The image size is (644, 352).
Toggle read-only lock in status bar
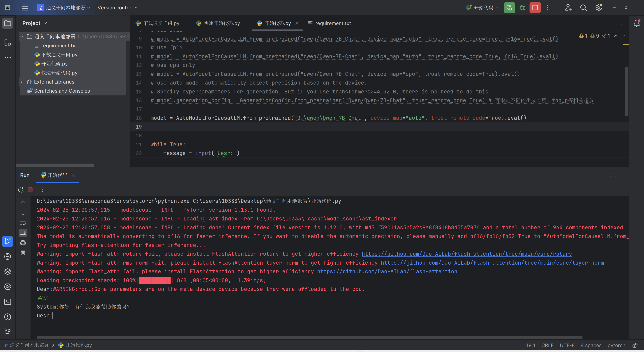coord(635,345)
